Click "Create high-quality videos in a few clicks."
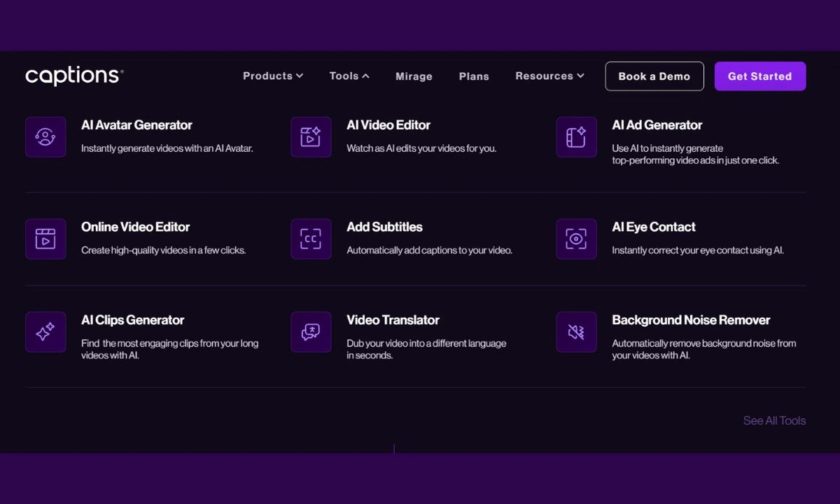The height and width of the screenshot is (504, 840). pos(164,251)
